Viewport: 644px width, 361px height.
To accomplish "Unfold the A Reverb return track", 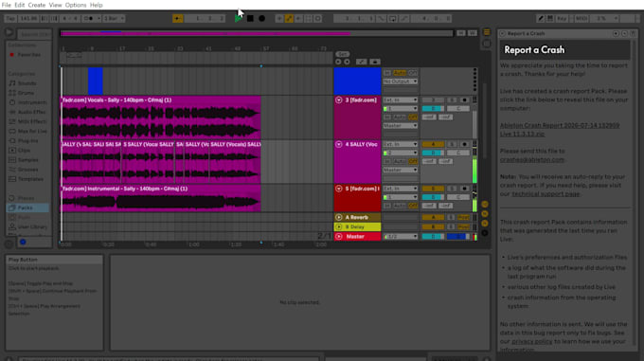I will point(339,217).
